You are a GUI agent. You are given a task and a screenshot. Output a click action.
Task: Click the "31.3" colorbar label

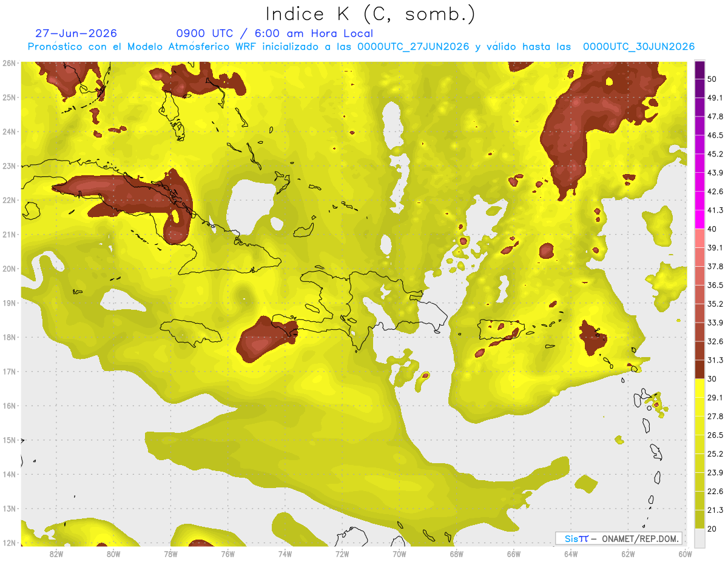point(715,360)
